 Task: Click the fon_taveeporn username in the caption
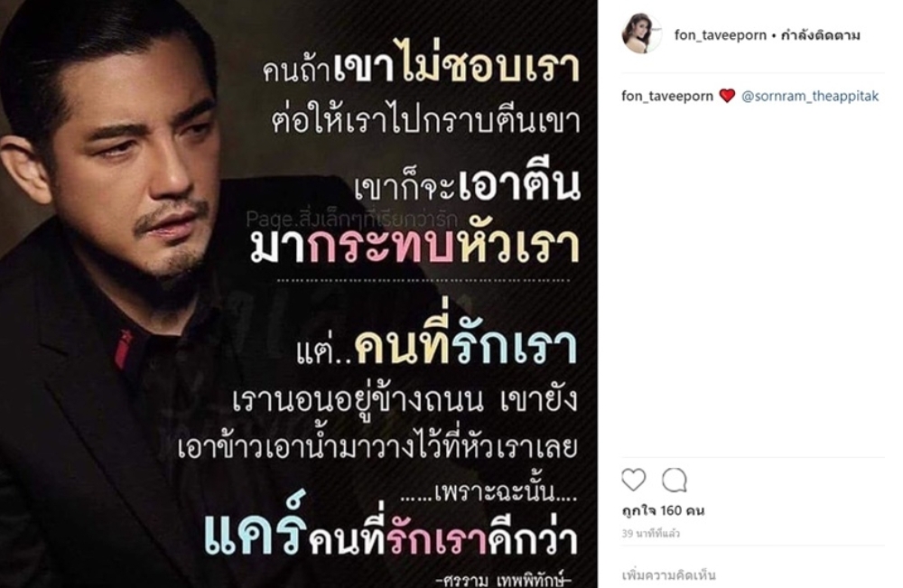[667, 96]
